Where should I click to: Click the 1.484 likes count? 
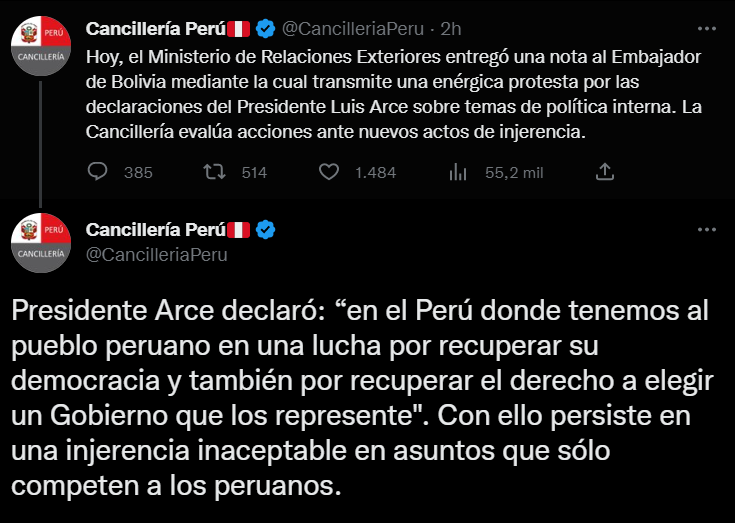(x=375, y=172)
